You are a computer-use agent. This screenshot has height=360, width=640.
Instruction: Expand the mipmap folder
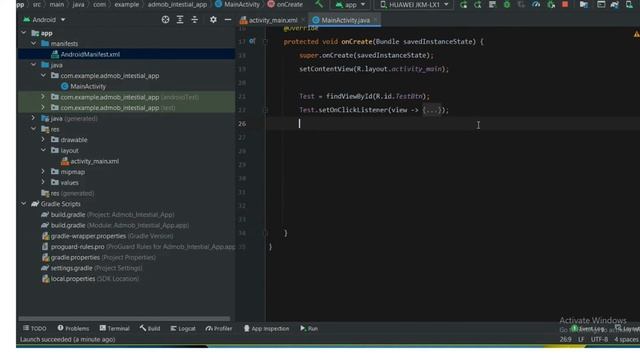click(x=43, y=172)
